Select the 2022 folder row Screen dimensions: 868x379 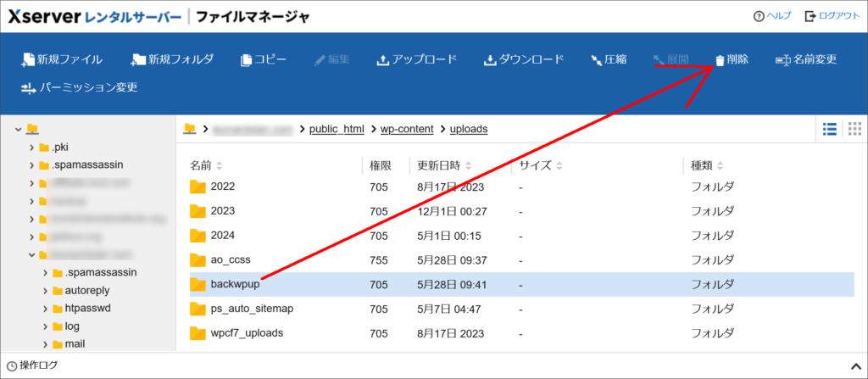522,187
